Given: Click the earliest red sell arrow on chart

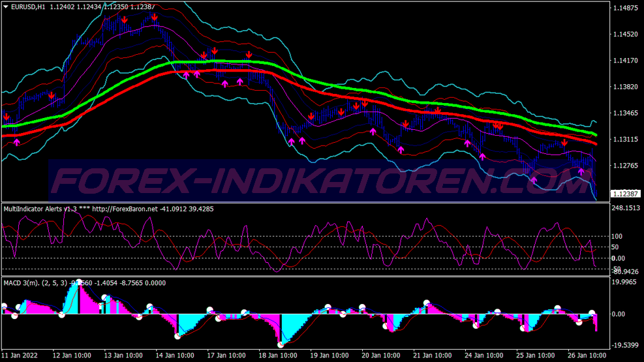Looking at the screenshot, I should click(x=7, y=116).
